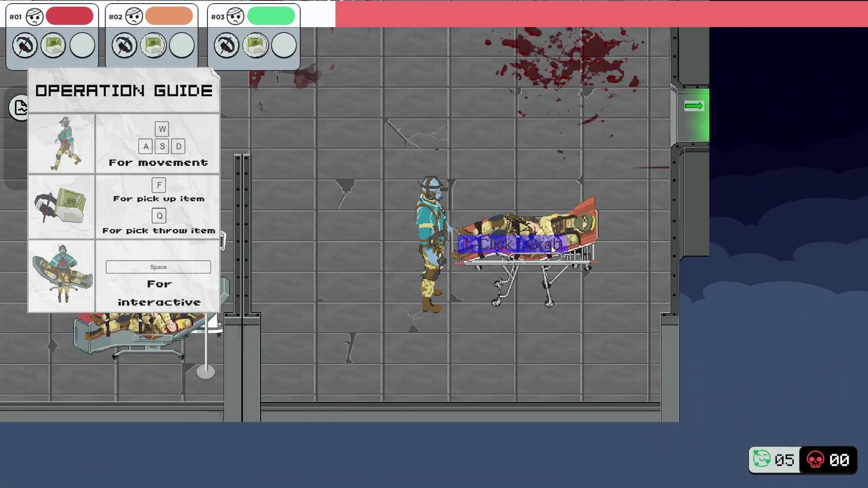Image resolution: width=868 pixels, height=488 pixels.
Task: Click the 'For pick throw item' label
Action: [159, 231]
